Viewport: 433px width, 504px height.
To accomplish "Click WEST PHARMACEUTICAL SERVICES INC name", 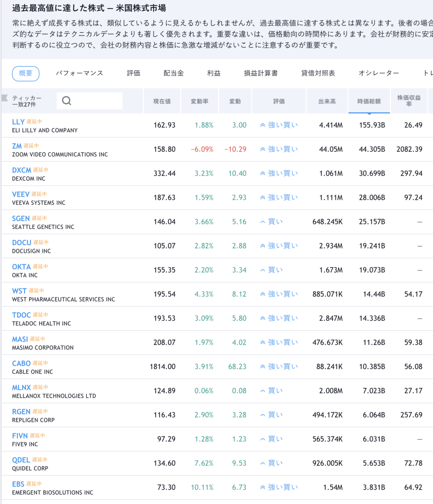I will point(63,299).
